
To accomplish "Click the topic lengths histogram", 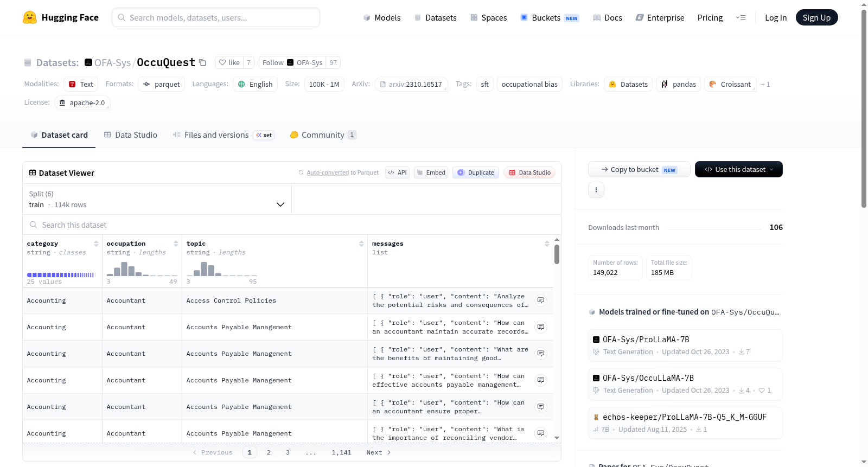I will (222, 269).
